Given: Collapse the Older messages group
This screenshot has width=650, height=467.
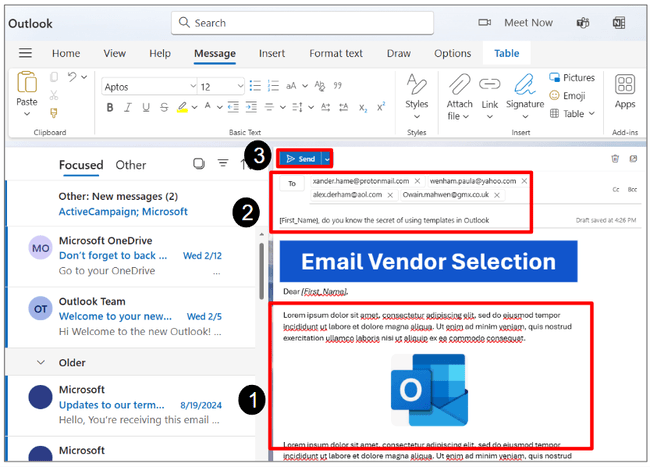Looking at the screenshot, I should pos(41,362).
